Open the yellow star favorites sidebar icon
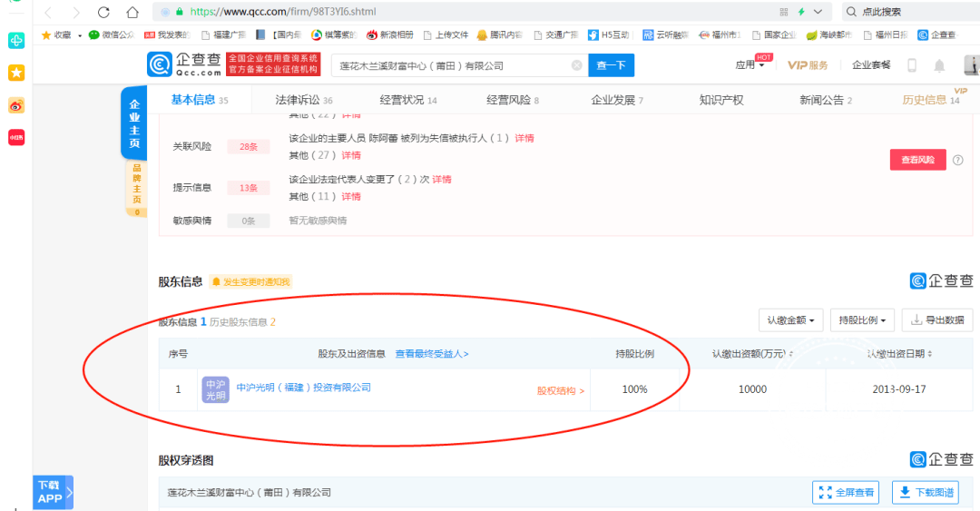This screenshot has height=511, width=980. coord(16,73)
